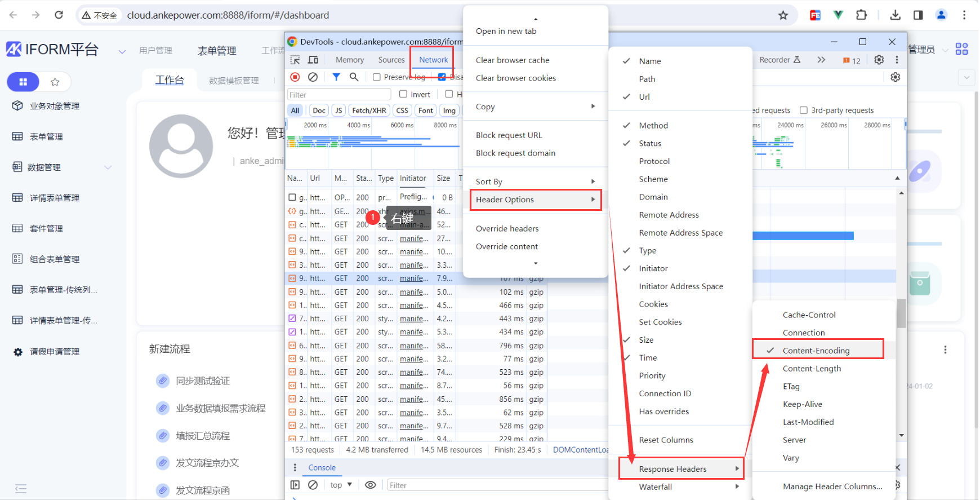Check the Invert filter checkbox
The width and height of the screenshot is (980, 500).
pos(403,94)
